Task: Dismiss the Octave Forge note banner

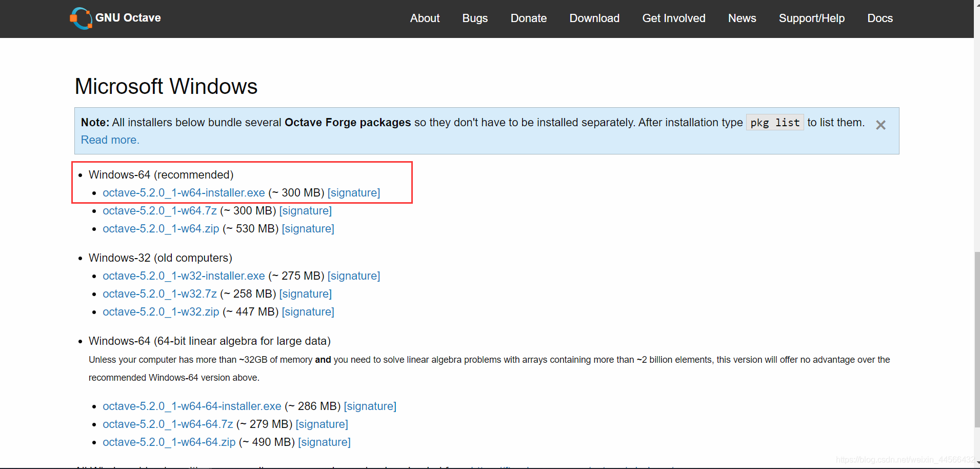Action: [x=881, y=125]
